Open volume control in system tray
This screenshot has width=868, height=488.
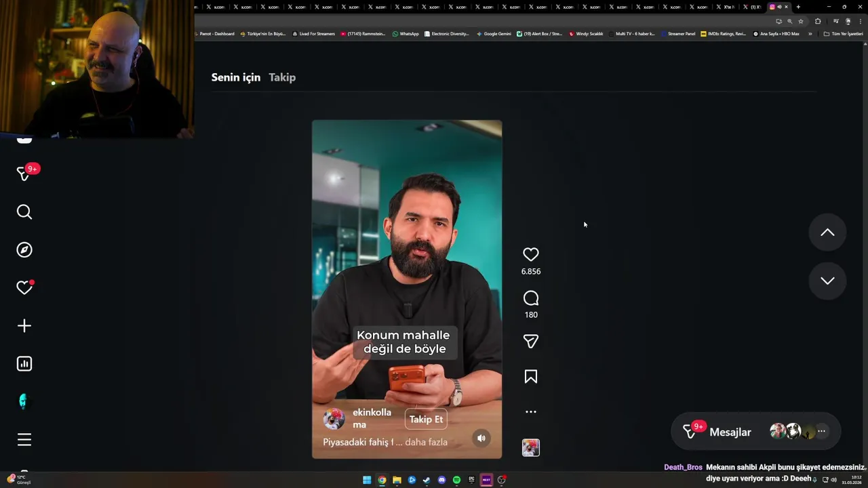(x=833, y=480)
